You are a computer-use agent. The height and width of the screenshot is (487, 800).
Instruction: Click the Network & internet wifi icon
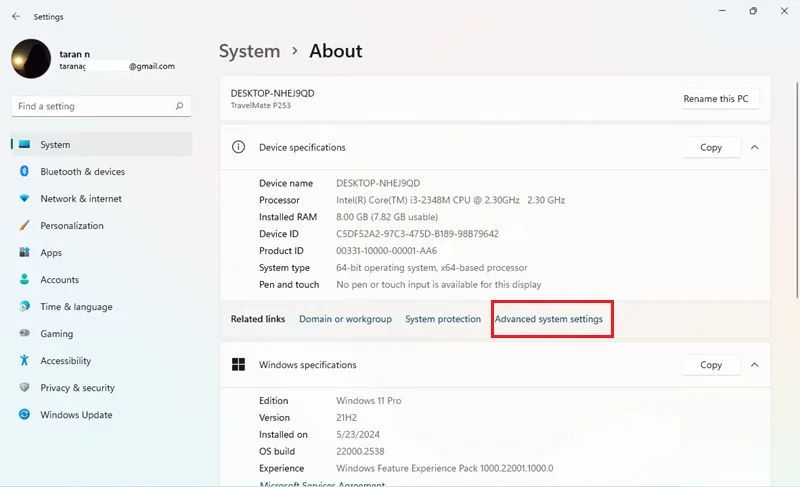[24, 198]
